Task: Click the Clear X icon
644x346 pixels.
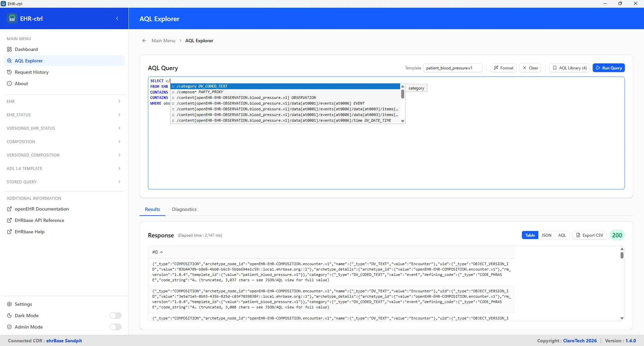Action: 525,68
